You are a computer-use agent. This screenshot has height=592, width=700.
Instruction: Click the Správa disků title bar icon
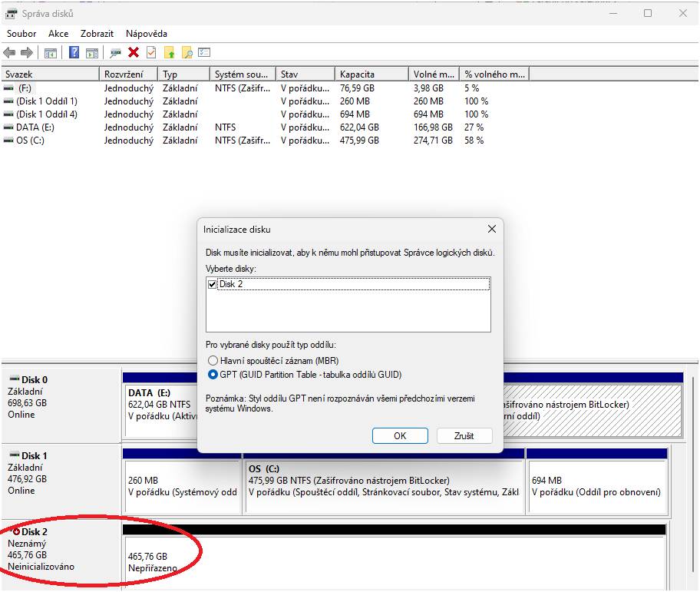point(12,13)
